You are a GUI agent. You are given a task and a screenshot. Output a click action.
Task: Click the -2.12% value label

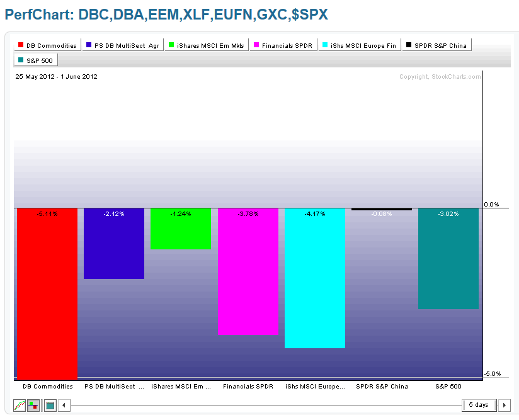tap(114, 214)
